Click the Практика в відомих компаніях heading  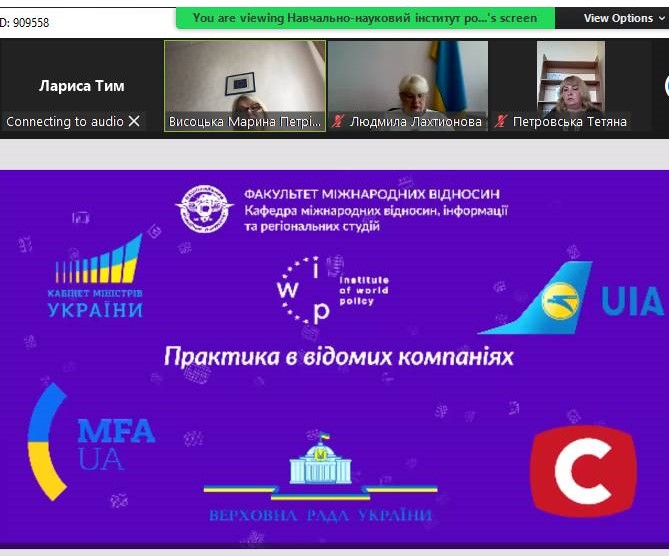pos(338,356)
